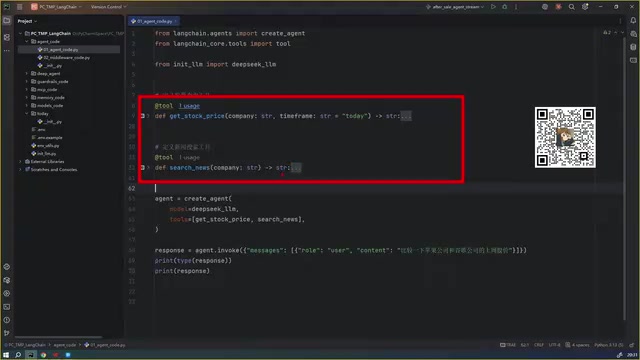Image resolution: width=640 pixels, height=360 pixels.
Task: Open the Structure tool window icon
Action: [x=7, y=37]
